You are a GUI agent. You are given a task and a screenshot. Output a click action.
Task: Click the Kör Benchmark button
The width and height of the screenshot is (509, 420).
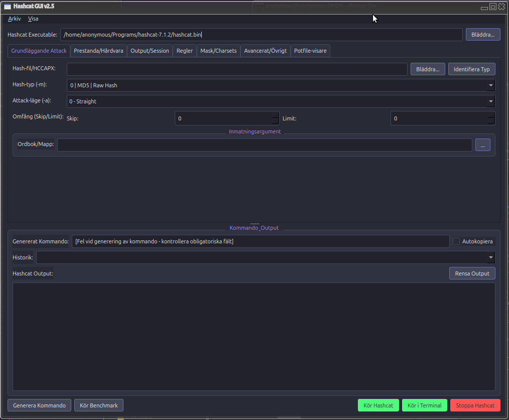point(99,405)
